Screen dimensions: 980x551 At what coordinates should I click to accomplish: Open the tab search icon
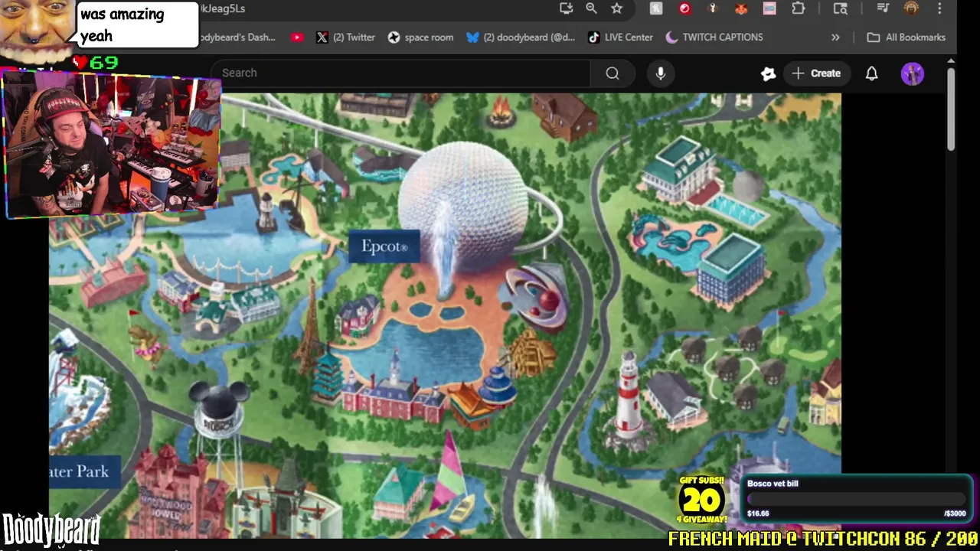pos(841,8)
